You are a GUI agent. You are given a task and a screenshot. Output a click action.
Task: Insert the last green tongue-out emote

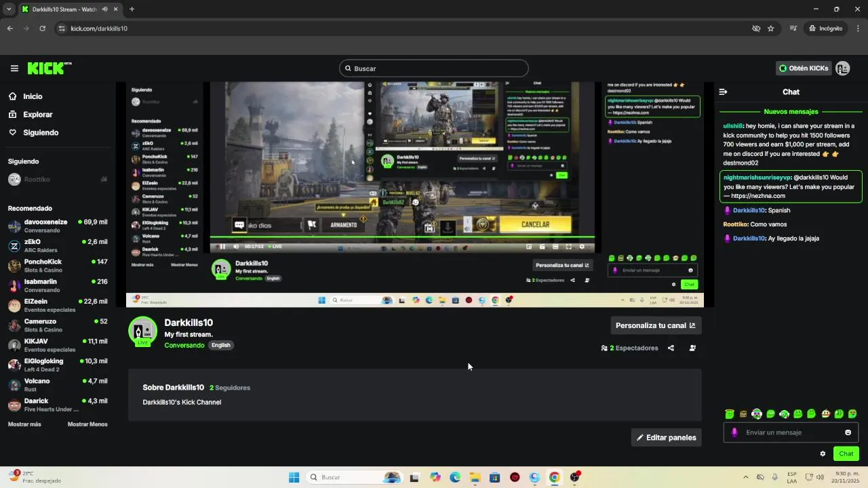coord(852,414)
